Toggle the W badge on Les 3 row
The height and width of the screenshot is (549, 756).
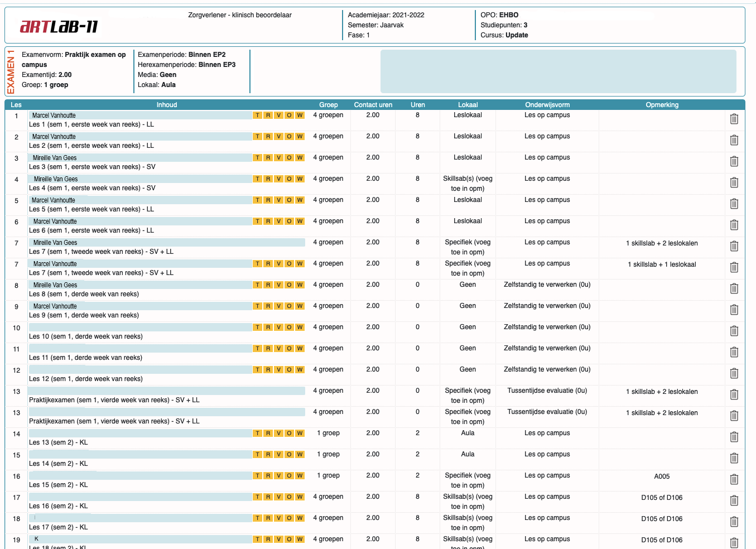[x=300, y=158]
